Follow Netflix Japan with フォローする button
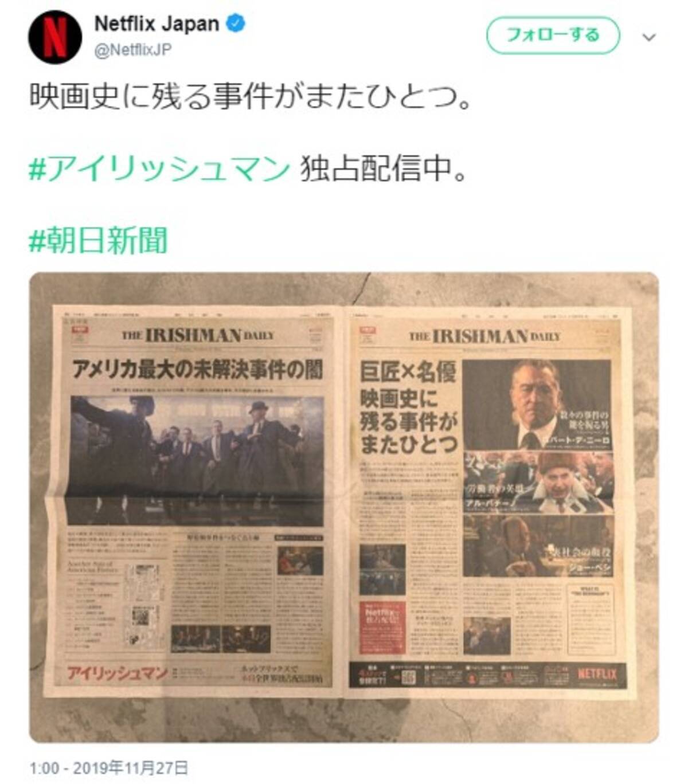This screenshot has width=688, height=784. pos(553,36)
